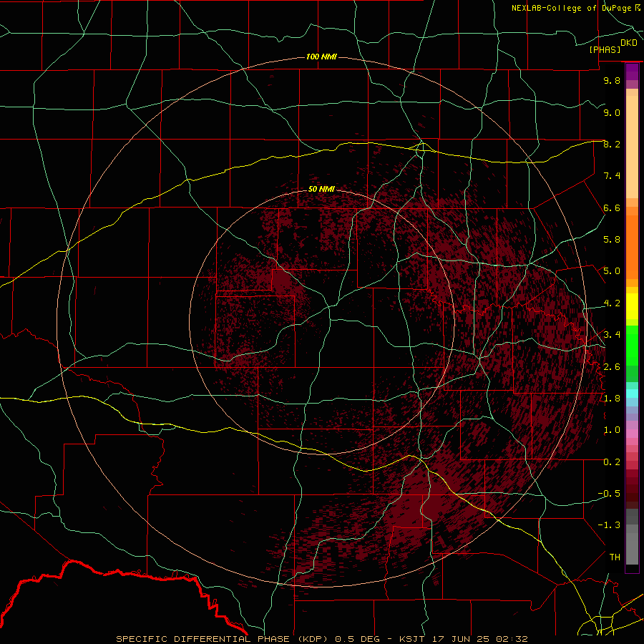644x644 pixels.
Task: Click the NEXLAB-College of DuPage label
Action: 572,8
